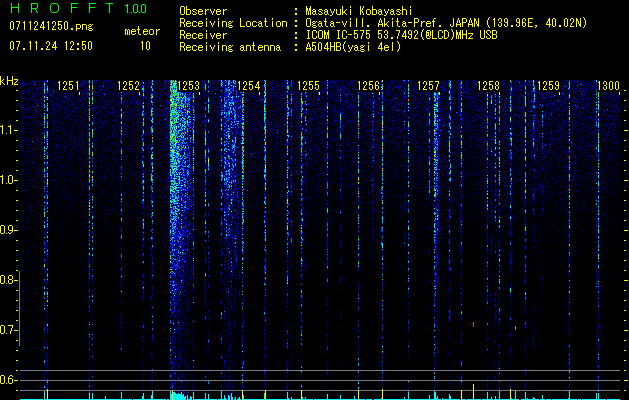
Task: Click the 1259 time marker
Action: [548, 86]
